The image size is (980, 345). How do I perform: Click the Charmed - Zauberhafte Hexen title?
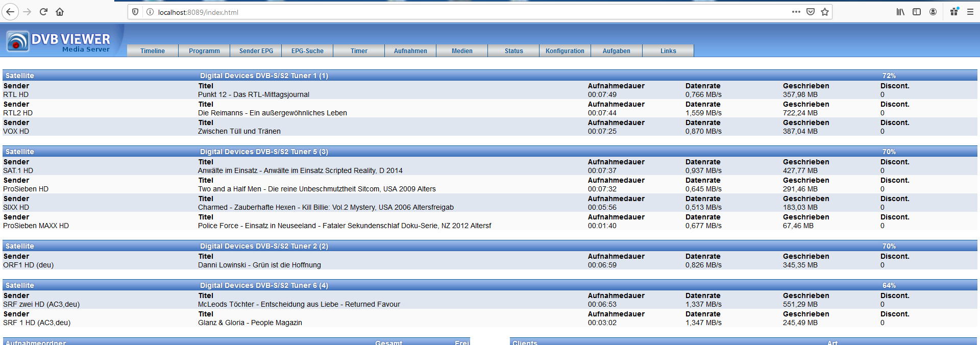click(326, 207)
